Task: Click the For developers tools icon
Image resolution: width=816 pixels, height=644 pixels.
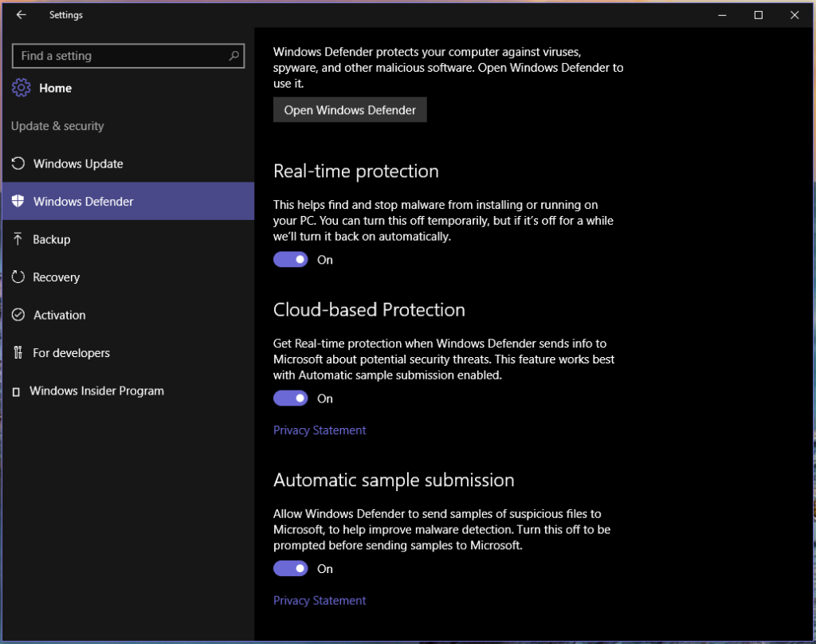Action: [x=18, y=353]
